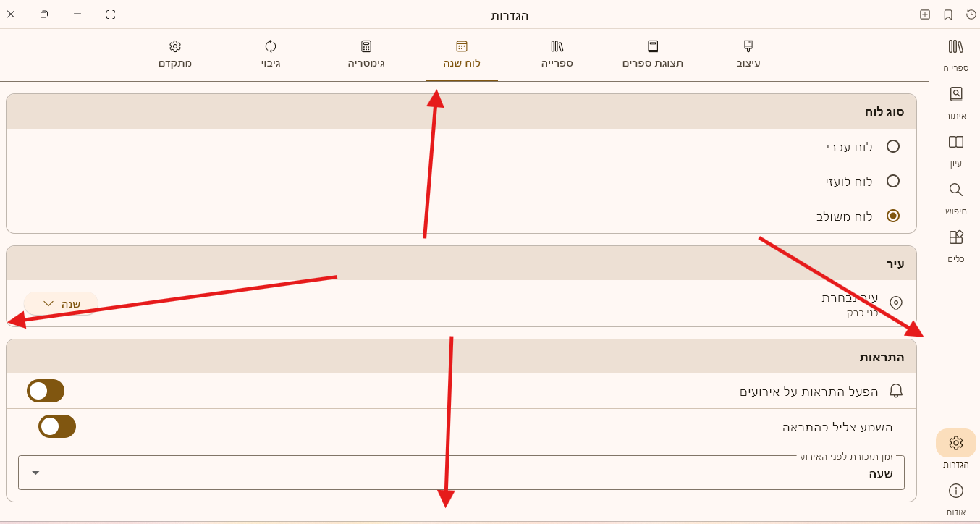The width and height of the screenshot is (980, 524).
Task: Open the עיון reading view icon
Action: point(955,143)
